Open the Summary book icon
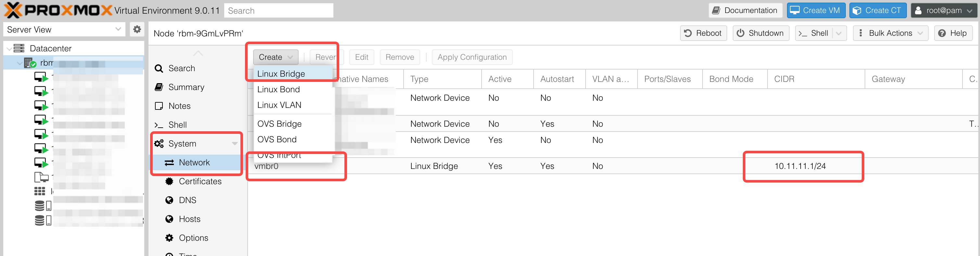Image resolution: width=980 pixels, height=256 pixels. (159, 87)
